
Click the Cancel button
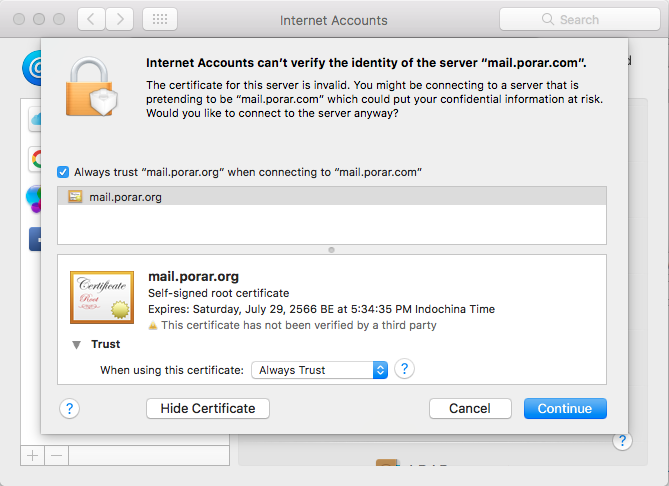pyautogui.click(x=470, y=408)
